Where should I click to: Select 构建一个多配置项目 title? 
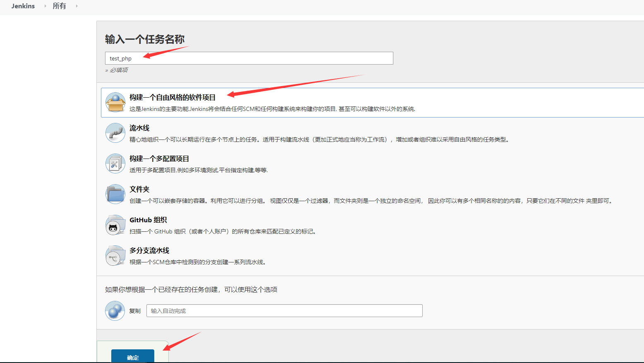tap(159, 159)
